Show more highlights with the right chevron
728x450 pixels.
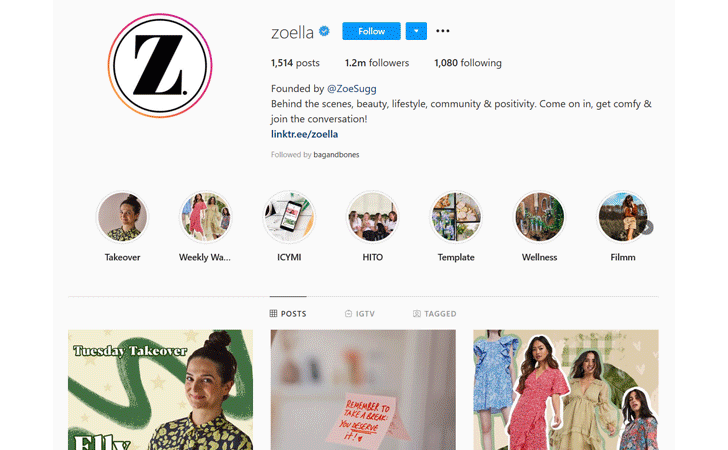647,228
